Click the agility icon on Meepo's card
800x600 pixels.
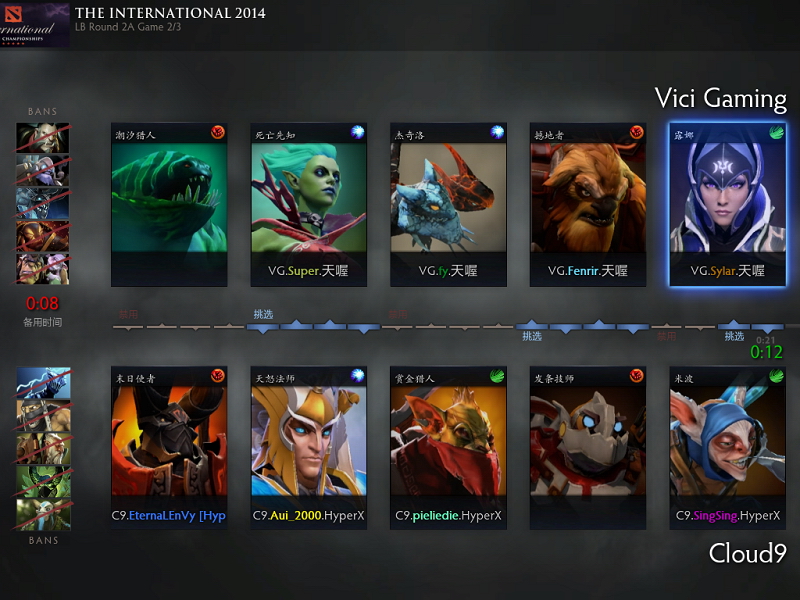pyautogui.click(x=777, y=376)
